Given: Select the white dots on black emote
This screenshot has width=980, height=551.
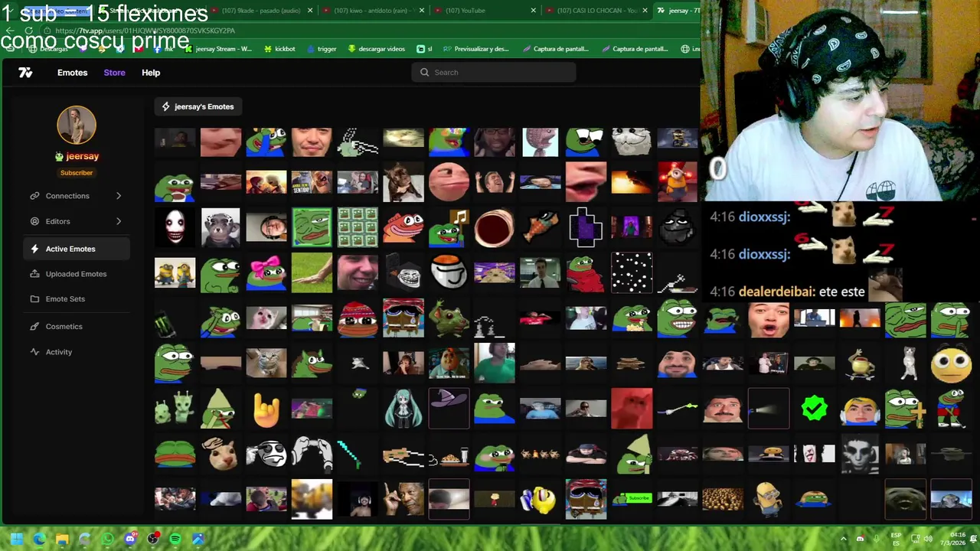Looking at the screenshot, I should (x=632, y=272).
